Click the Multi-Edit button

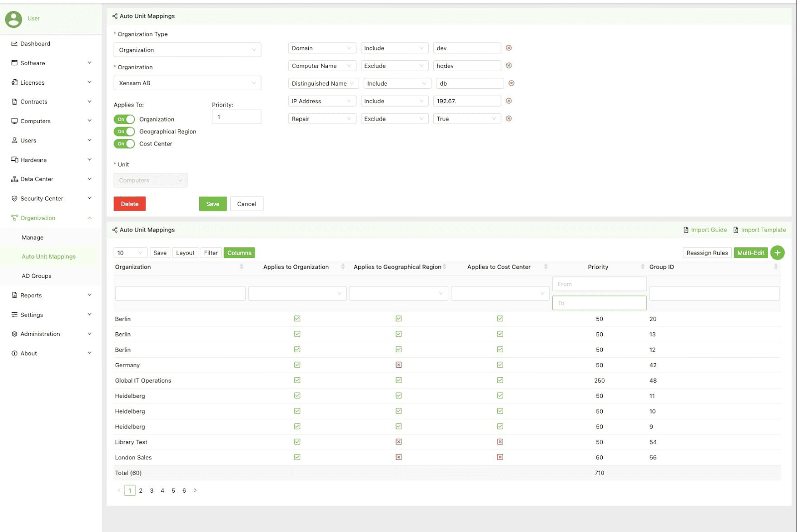[751, 253]
